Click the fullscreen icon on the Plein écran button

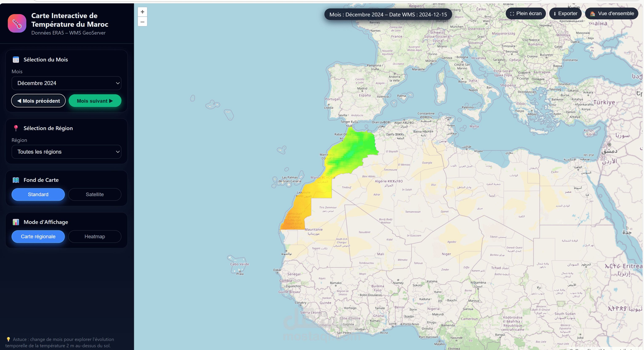[x=512, y=13]
